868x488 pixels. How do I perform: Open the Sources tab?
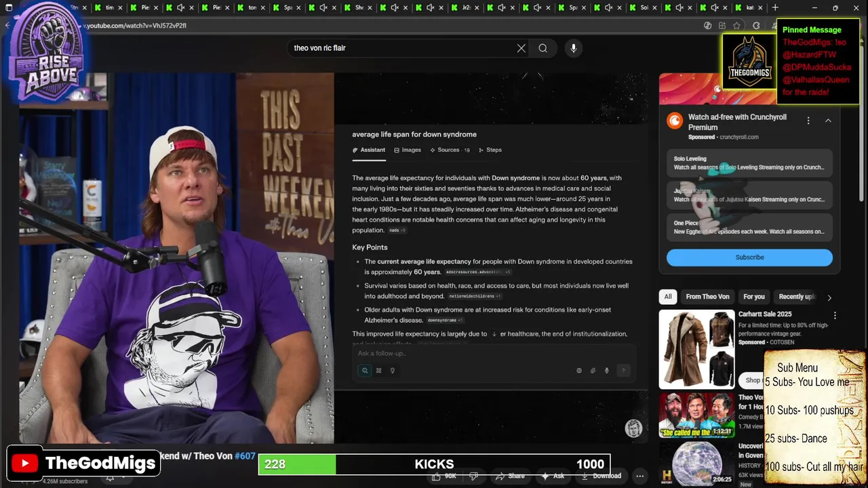click(x=450, y=150)
